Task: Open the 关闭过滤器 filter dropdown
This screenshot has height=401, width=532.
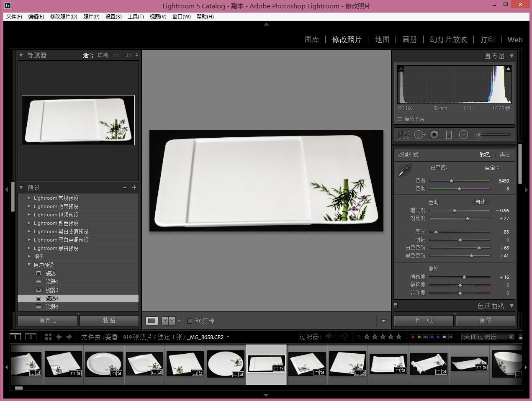Action: click(487, 337)
